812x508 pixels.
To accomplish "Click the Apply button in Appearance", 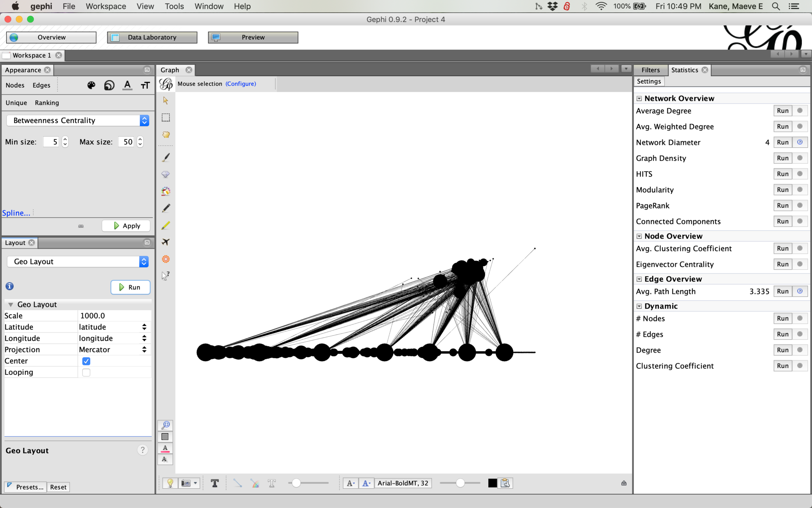I will 126,226.
